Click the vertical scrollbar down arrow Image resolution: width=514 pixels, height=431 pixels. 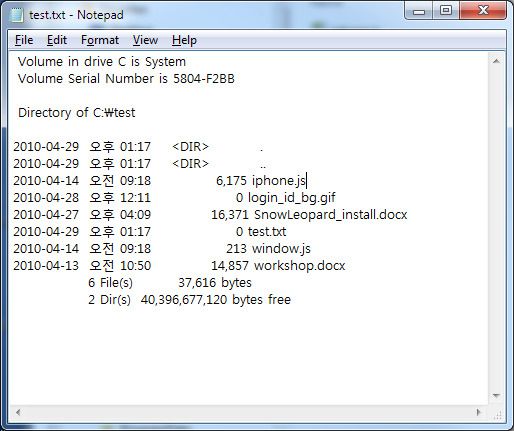click(496, 396)
